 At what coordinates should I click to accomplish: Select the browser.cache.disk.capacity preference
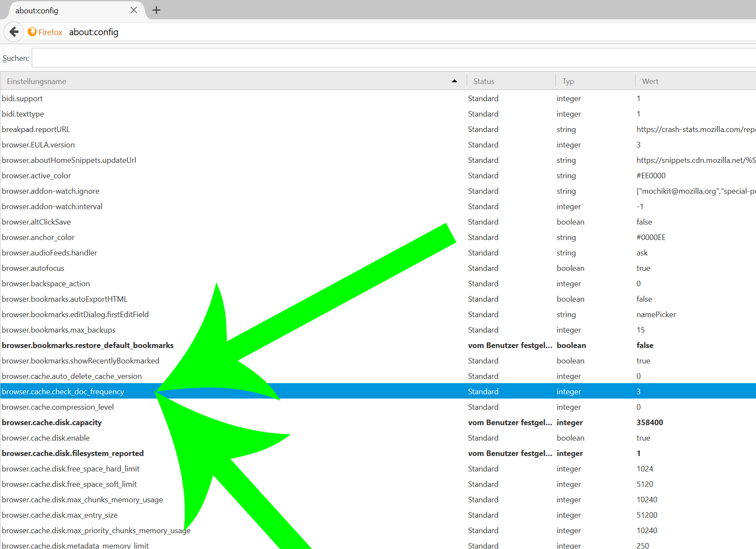click(52, 423)
